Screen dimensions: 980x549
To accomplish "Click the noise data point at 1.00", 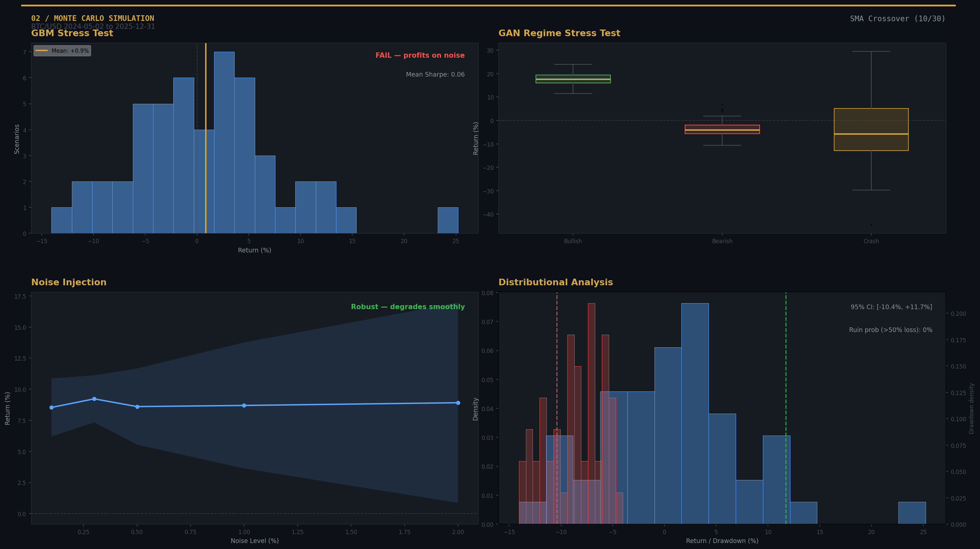I will (244, 405).
